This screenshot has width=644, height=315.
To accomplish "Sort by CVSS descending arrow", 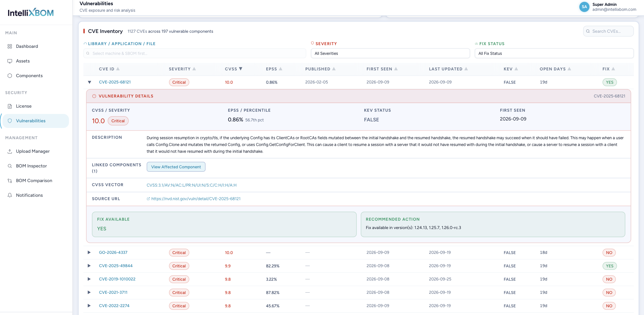I will [241, 69].
